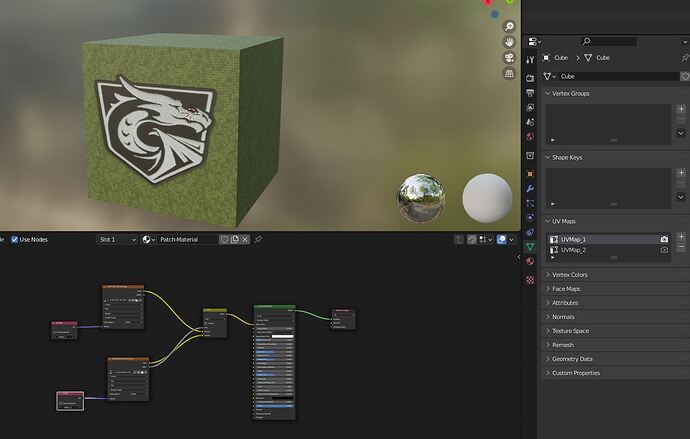Toggle fake user shield for Patch-Material
The width and height of the screenshot is (690, 439).
[x=224, y=239]
